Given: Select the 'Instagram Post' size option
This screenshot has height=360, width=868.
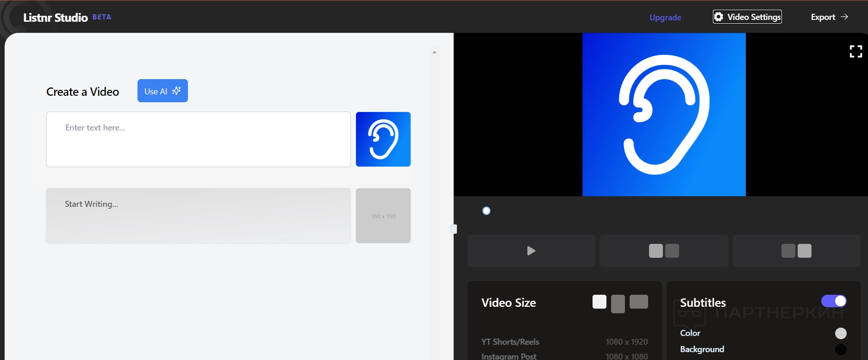Looking at the screenshot, I should [509, 356].
